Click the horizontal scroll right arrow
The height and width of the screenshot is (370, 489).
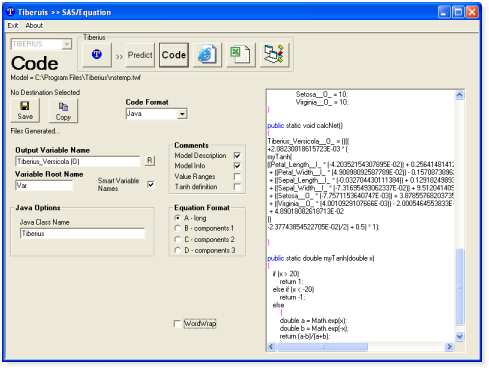[449, 347]
